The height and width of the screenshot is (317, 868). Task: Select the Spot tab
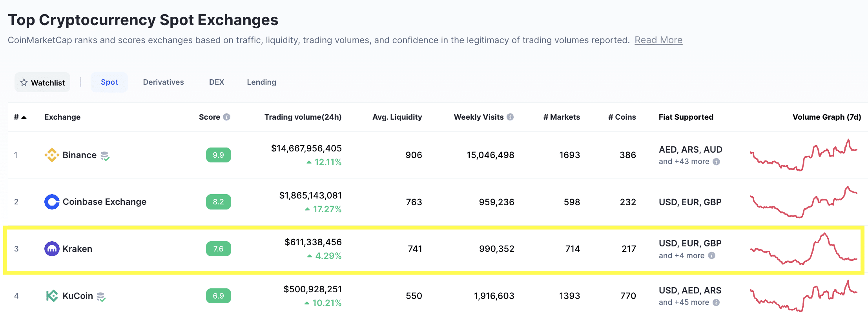click(109, 82)
